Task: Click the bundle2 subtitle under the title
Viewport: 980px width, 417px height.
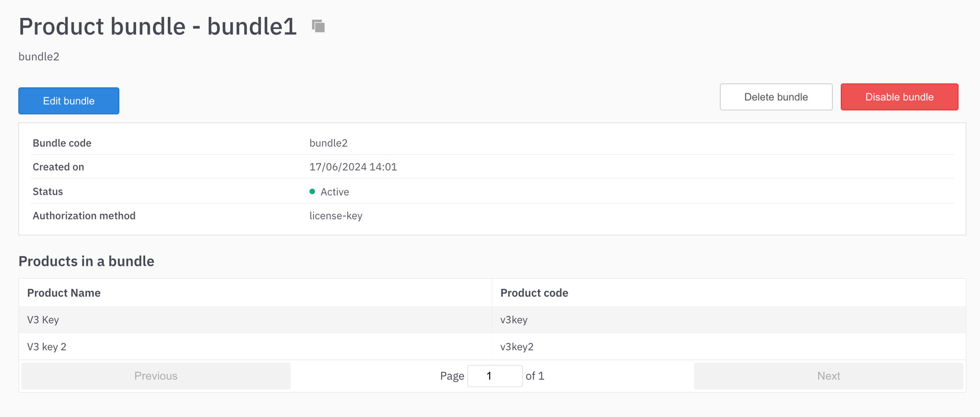Action: 39,57
